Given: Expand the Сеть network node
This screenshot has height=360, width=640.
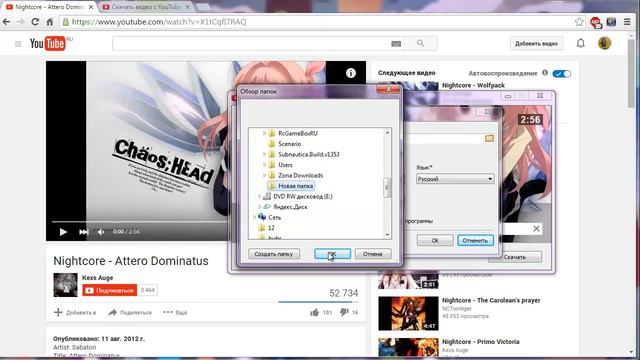Looking at the screenshot, I should [255, 218].
